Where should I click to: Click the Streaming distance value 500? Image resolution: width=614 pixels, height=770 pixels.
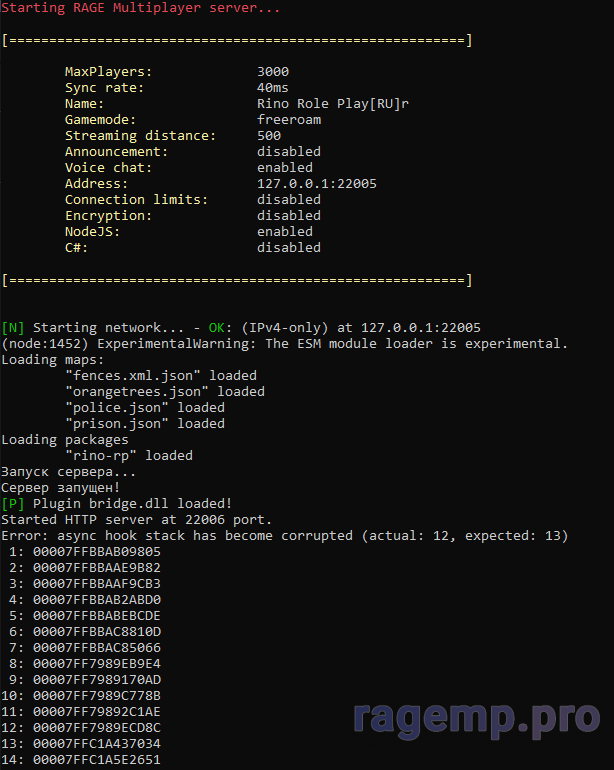tap(269, 136)
